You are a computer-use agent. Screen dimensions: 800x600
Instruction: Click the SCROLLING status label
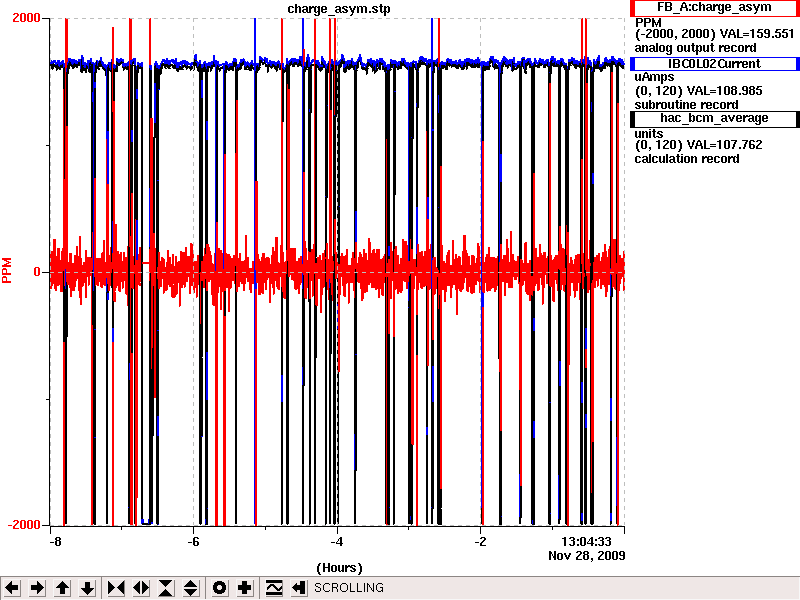349,588
